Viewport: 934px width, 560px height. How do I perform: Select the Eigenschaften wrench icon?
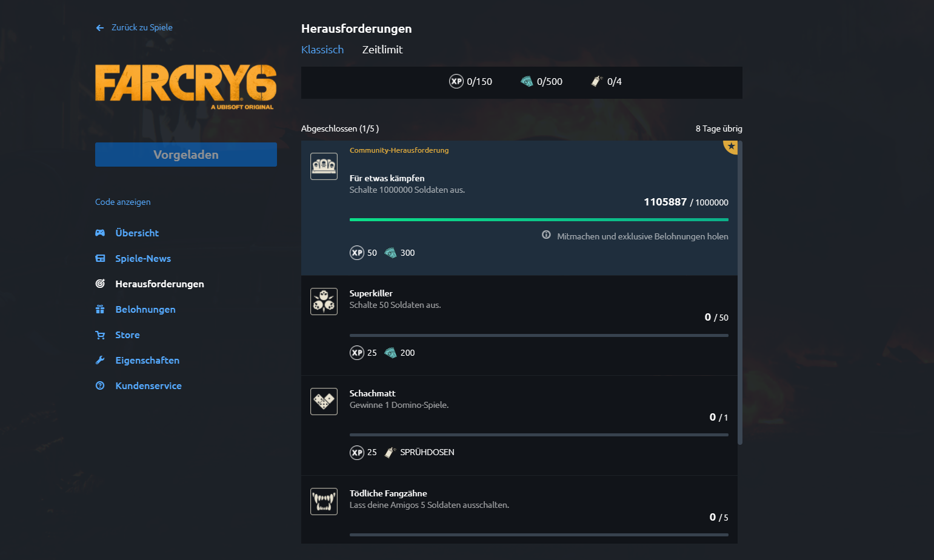[99, 360]
